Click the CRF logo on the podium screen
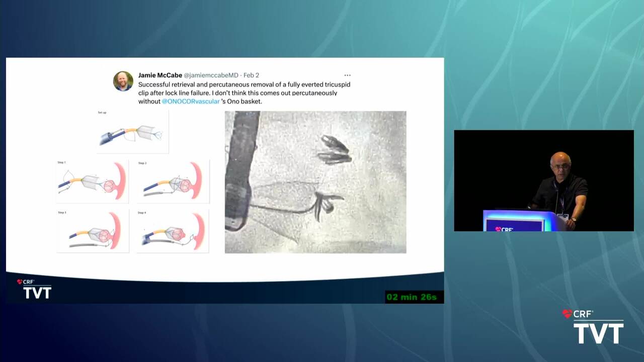Viewport: 644px width, 362px height. tap(504, 229)
